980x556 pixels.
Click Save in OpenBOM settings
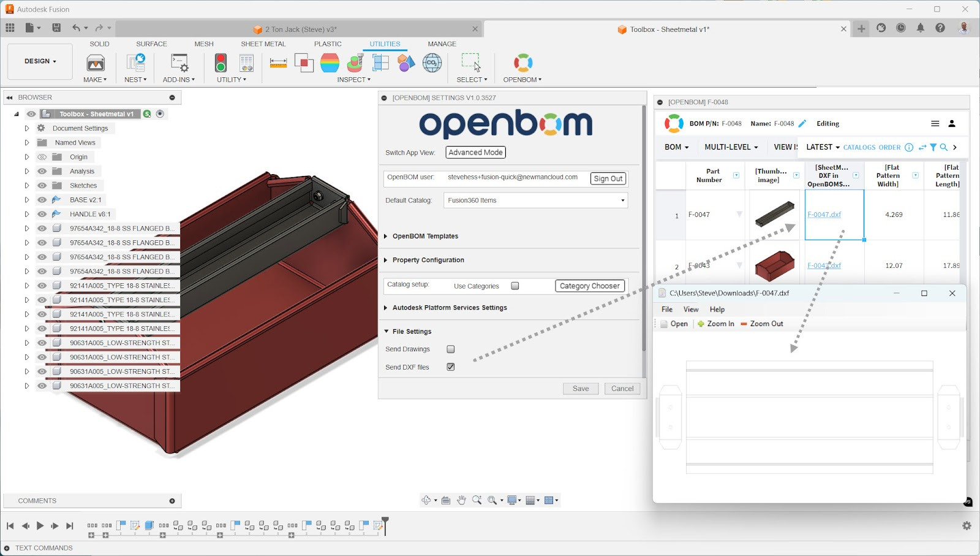[581, 389]
